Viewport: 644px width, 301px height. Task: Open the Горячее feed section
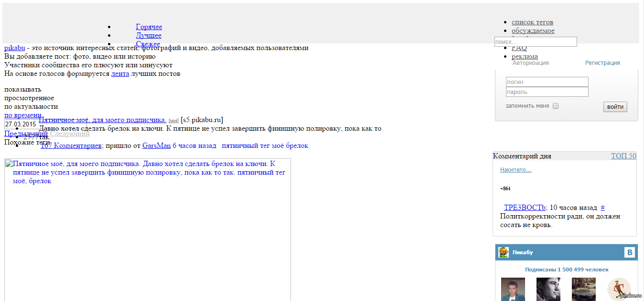pyautogui.click(x=149, y=27)
